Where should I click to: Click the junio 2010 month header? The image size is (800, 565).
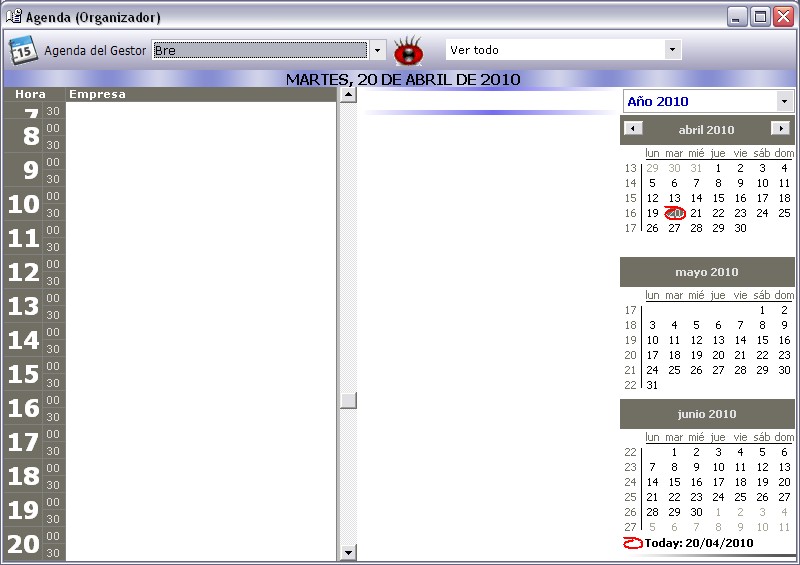tap(707, 414)
